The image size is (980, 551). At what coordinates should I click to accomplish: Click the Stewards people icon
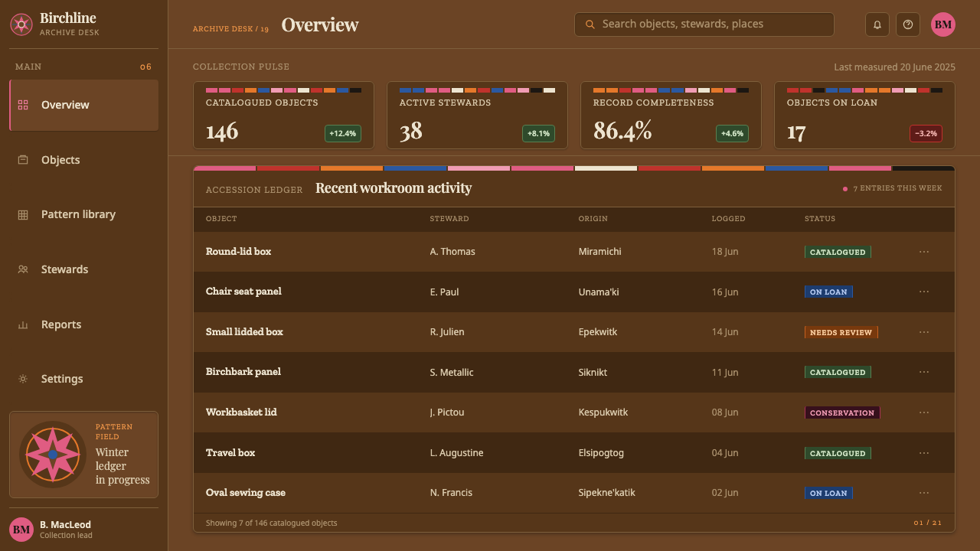(x=23, y=269)
